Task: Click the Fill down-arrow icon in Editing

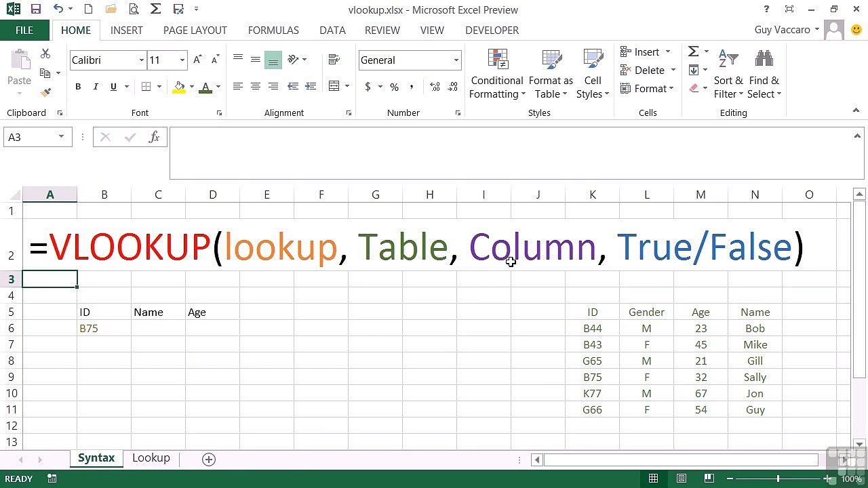Action: point(694,70)
